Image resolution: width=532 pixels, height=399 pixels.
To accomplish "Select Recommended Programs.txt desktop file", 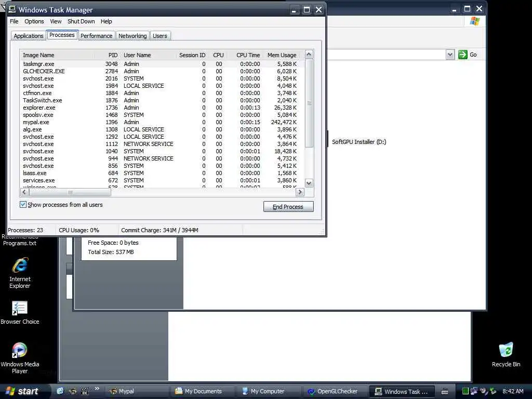I will coord(20,240).
